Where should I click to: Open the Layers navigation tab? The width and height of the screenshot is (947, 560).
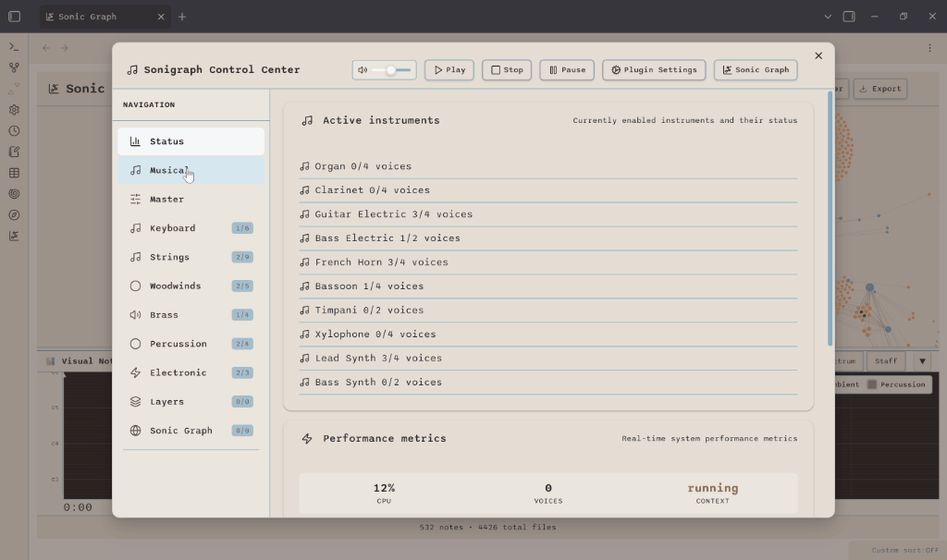[x=191, y=402]
